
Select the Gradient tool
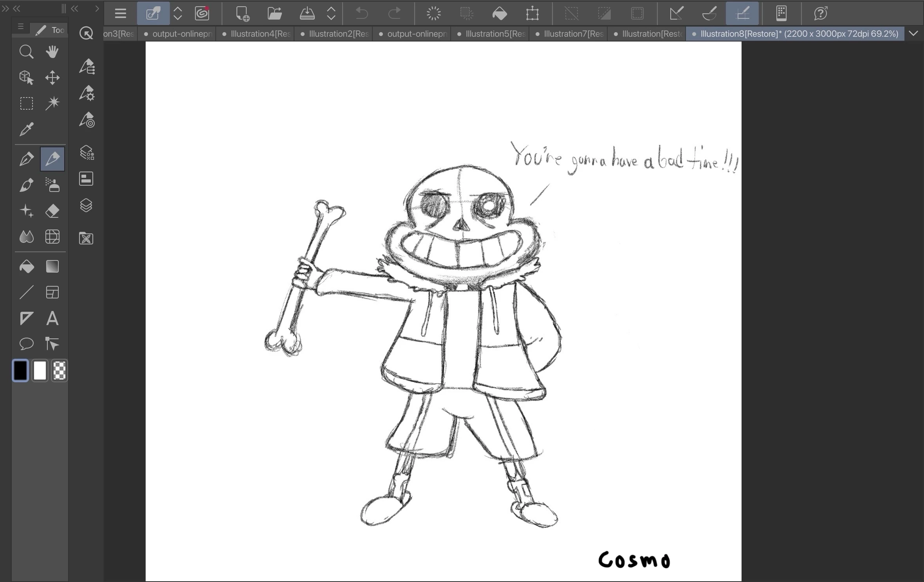click(52, 266)
